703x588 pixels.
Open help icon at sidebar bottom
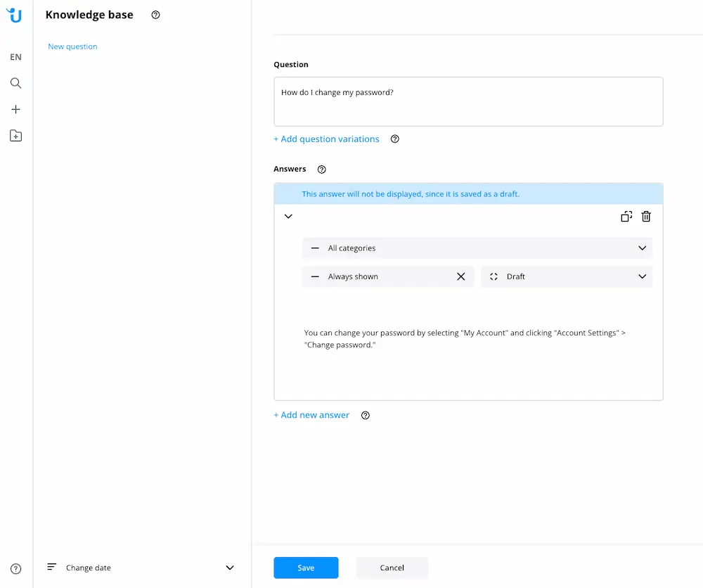point(15,568)
